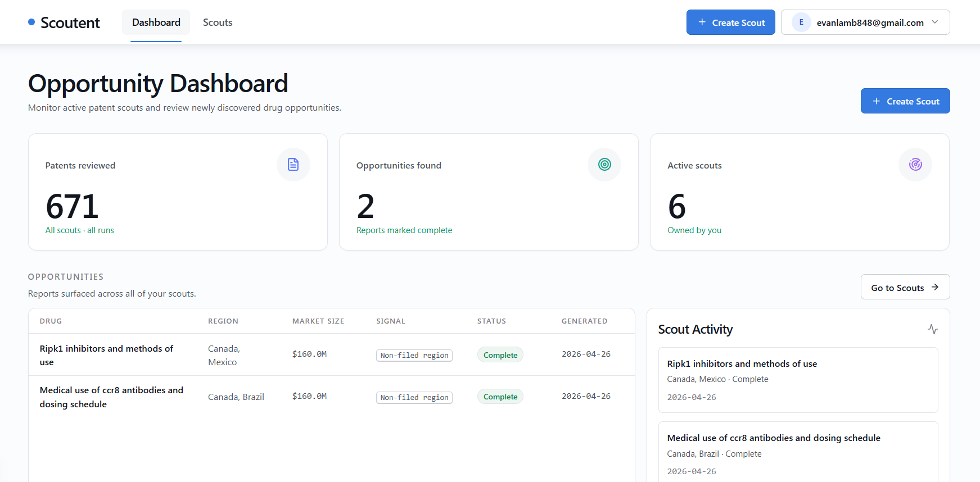Viewport: 980px width, 482px height.
Task: Switch to the Scouts tab
Action: (218, 22)
